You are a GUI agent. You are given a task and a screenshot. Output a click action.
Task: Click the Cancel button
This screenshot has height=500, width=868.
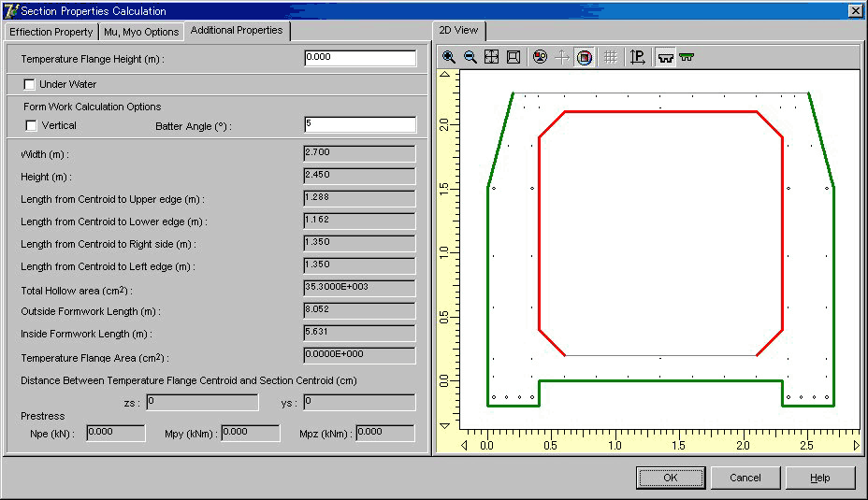pos(745,478)
